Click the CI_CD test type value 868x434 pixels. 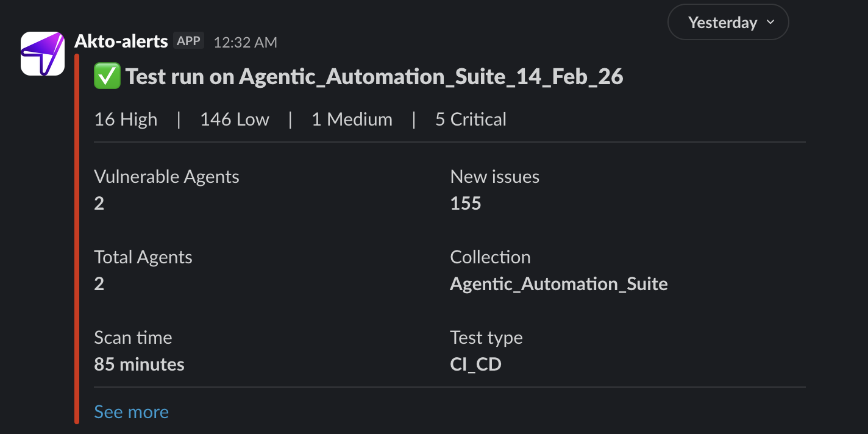(x=475, y=365)
